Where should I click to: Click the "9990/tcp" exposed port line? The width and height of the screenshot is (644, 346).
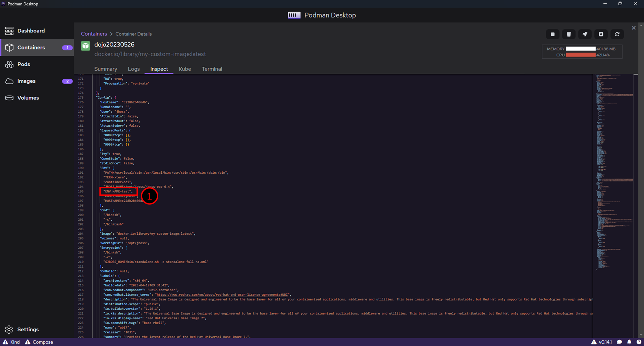117,140
